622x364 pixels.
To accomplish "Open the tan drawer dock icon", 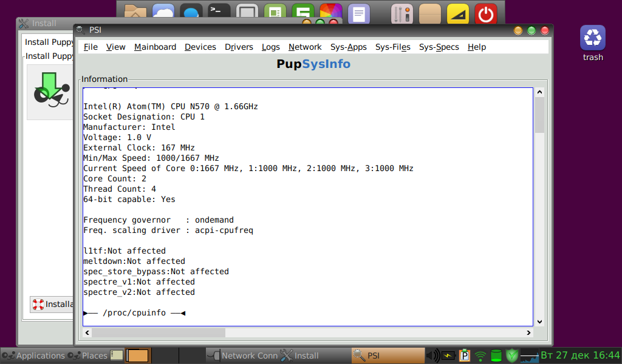I will click(x=430, y=13).
